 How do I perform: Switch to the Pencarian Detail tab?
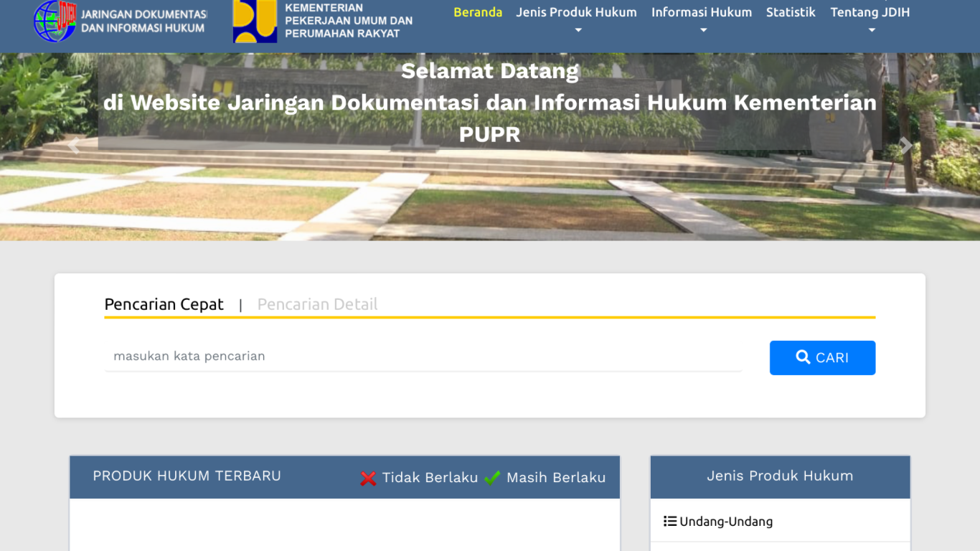pos(317,304)
